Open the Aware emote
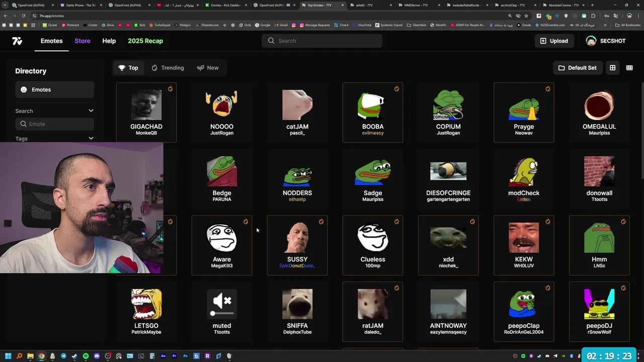This screenshot has width=644, height=362. tap(222, 245)
